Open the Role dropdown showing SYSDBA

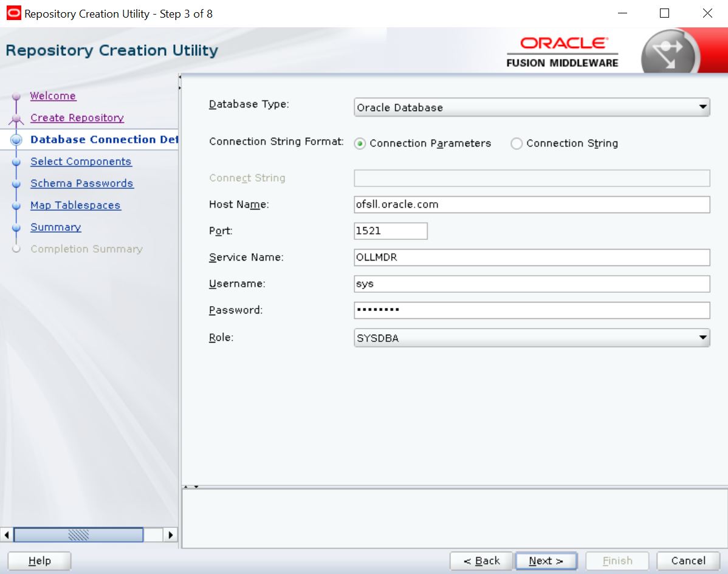532,338
